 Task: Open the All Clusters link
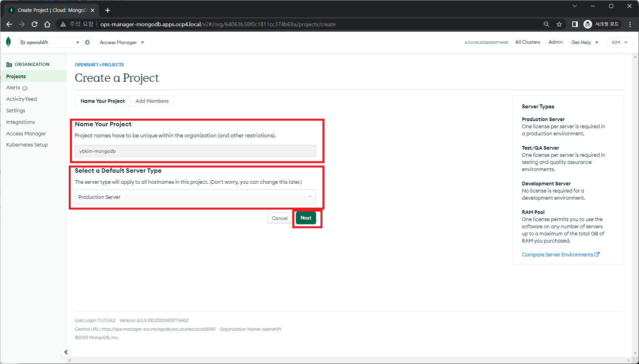coord(527,42)
